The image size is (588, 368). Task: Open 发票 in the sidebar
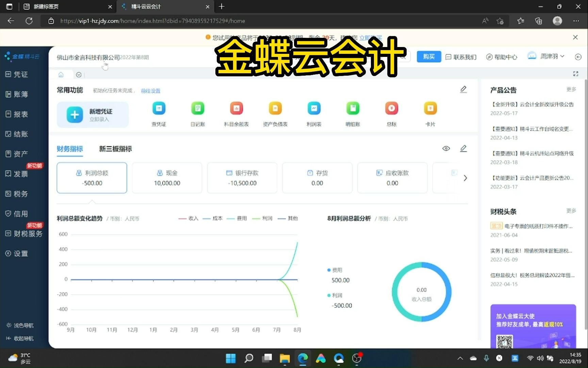[17, 174]
